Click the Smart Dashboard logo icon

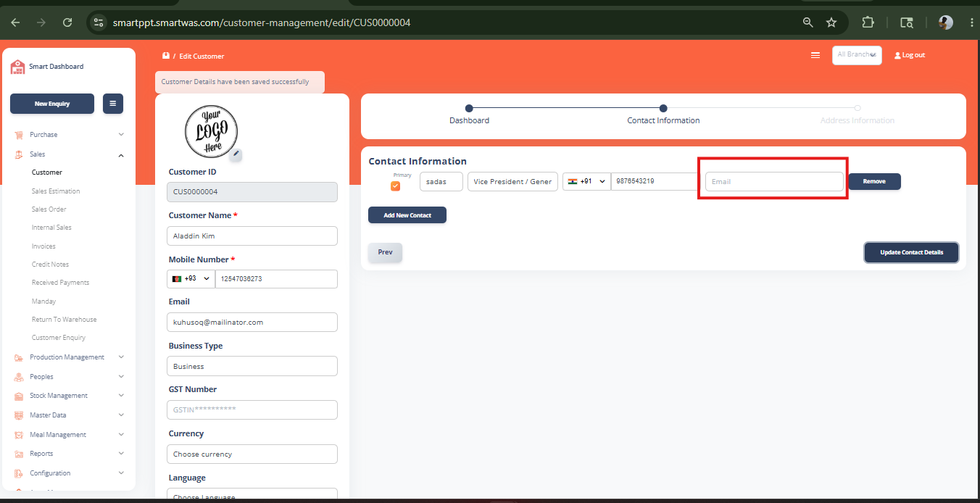click(x=17, y=67)
